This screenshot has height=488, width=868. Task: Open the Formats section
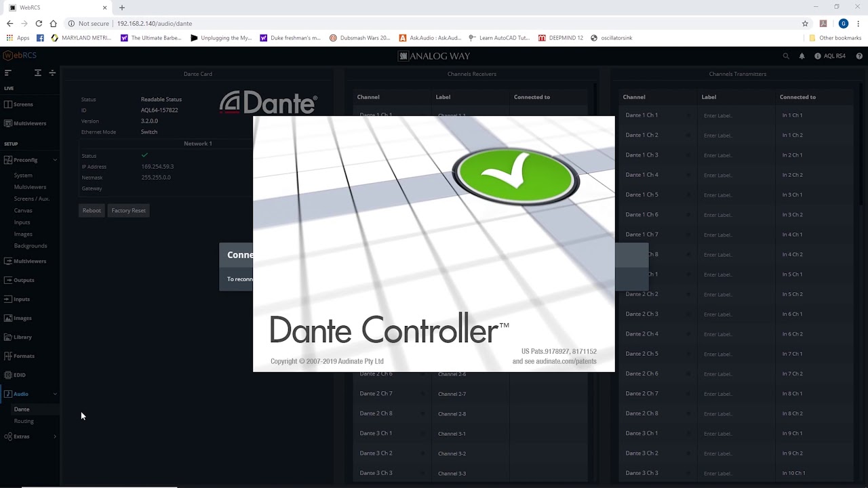19,356
